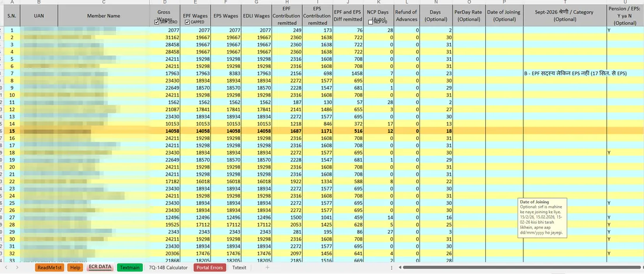Screen dimensions: 644x274
Task: Select column T header
Action: tap(565, 2)
